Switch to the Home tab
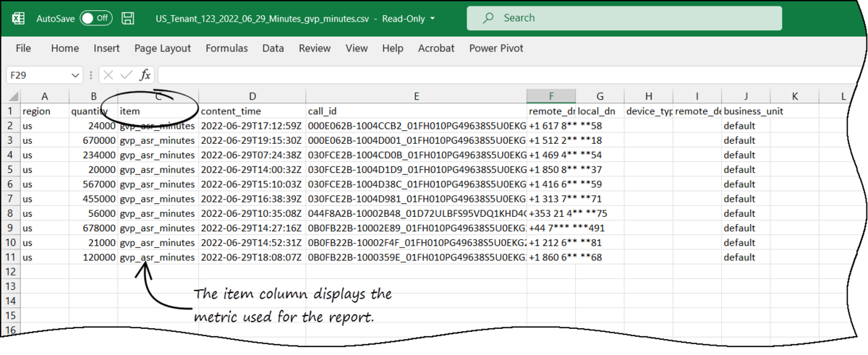This screenshot has height=355, width=868. point(64,48)
